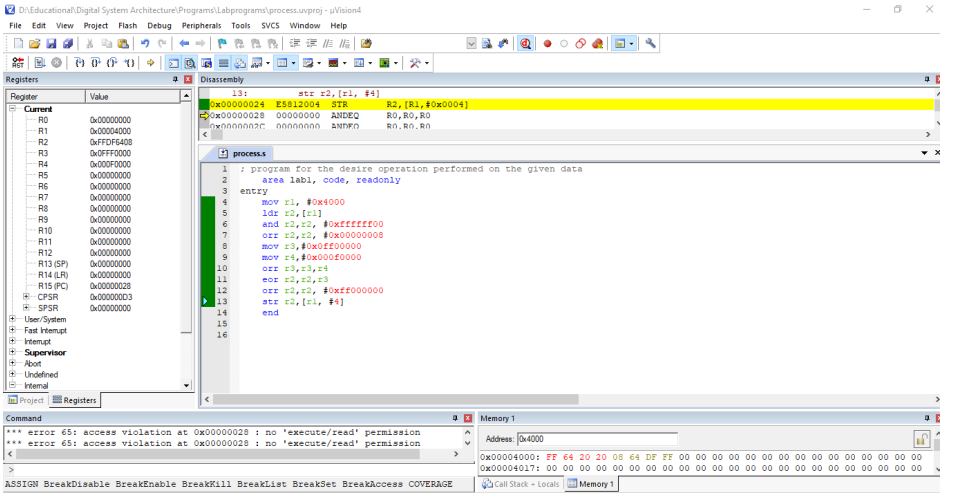Viewport: 954px width, 493px height.
Task: Open the Debug menu
Action: tap(159, 26)
